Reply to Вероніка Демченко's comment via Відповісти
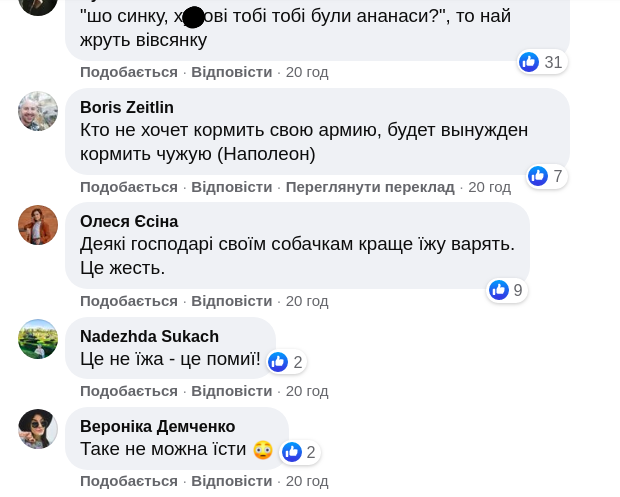This screenshot has height=497, width=620. click(x=232, y=481)
